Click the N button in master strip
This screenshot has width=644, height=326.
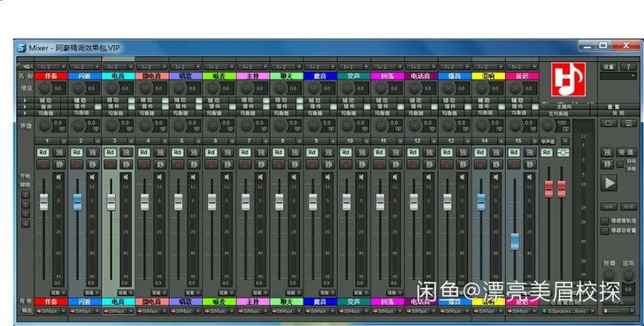pos(565,140)
